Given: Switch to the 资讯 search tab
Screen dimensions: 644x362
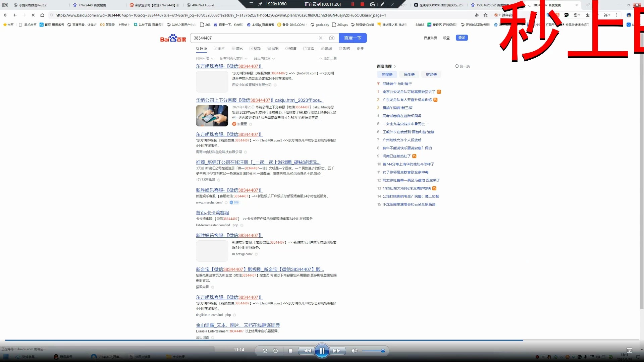Looking at the screenshot, I should [237, 49].
